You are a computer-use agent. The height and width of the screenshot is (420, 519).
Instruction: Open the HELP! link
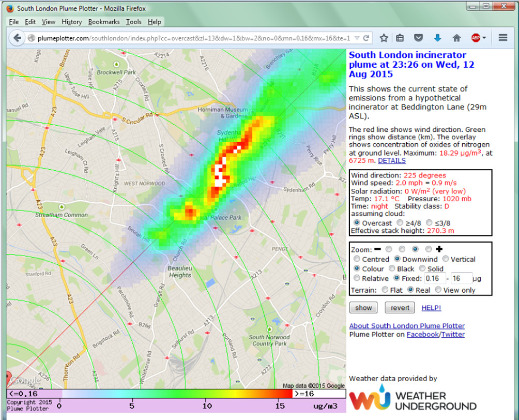431,308
